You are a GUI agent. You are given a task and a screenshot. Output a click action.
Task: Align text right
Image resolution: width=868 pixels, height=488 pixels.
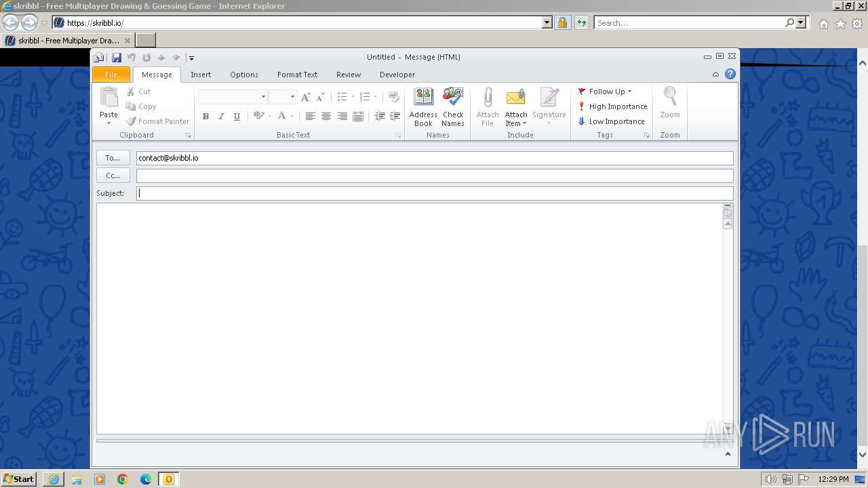[x=342, y=117]
